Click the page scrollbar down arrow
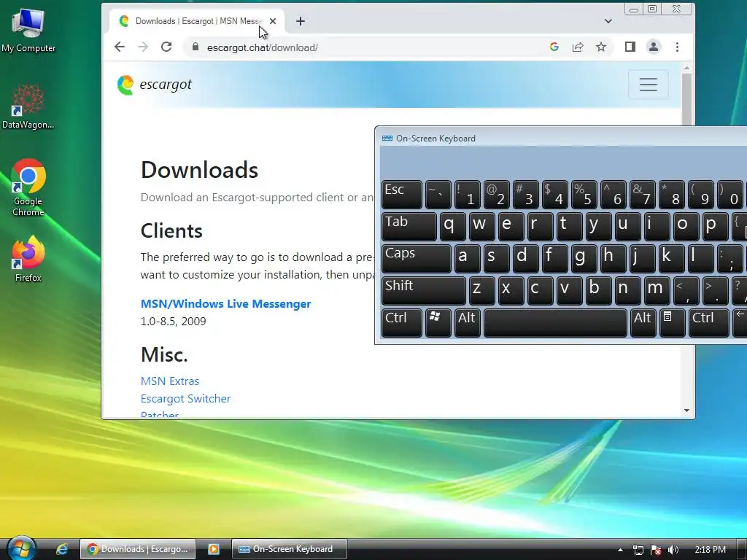Screen dimensions: 747x560 pos(686,411)
